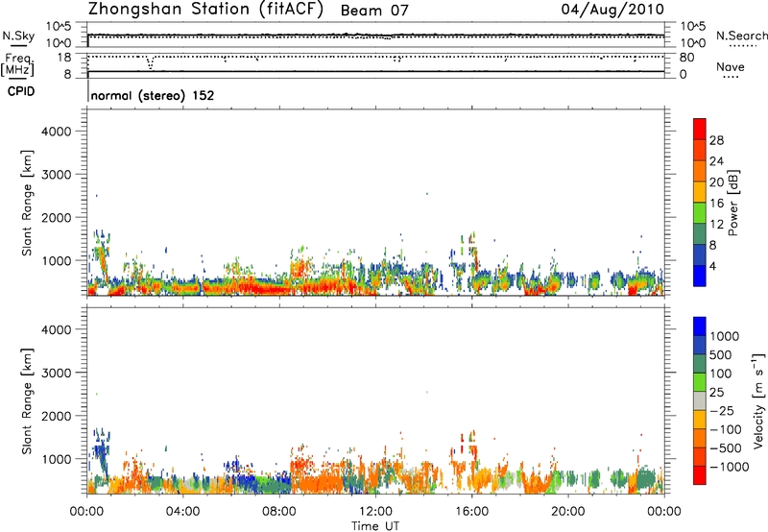768x532 pixels.
Task: Click the 'N.Search' legend label
Action: (x=741, y=36)
